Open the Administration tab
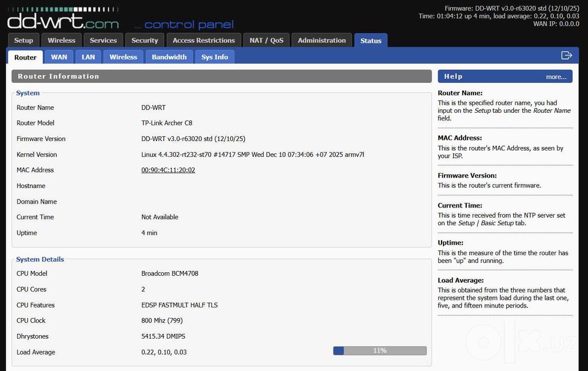This screenshot has height=371, width=588. pos(322,40)
